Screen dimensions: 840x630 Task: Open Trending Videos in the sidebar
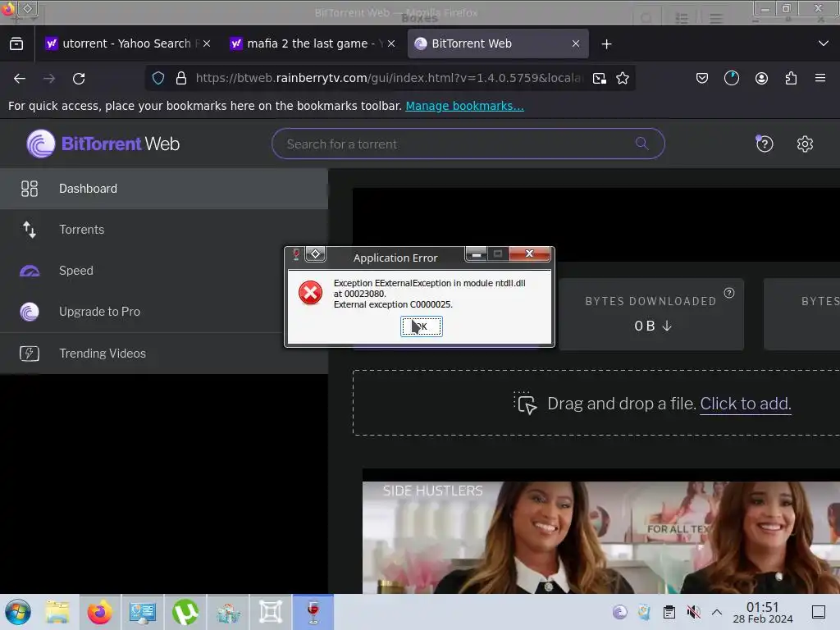coord(164,354)
